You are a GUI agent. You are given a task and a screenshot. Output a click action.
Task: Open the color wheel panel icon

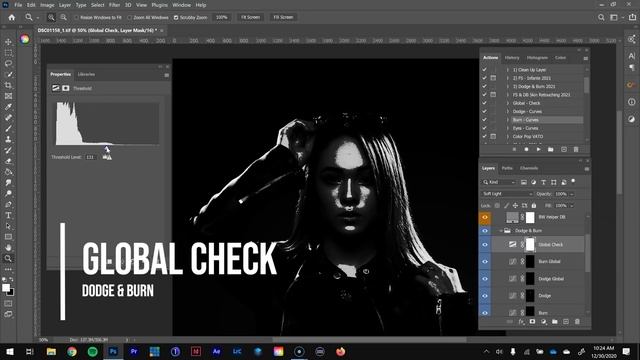(x=24, y=39)
